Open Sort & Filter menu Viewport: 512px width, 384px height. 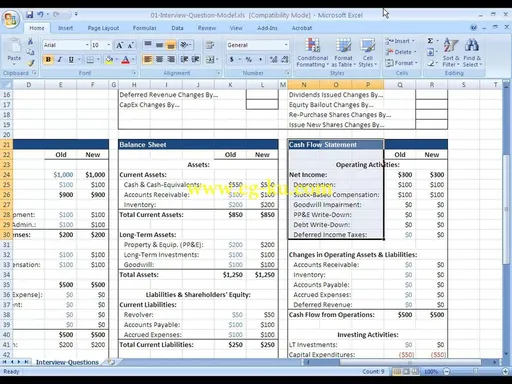point(451,53)
